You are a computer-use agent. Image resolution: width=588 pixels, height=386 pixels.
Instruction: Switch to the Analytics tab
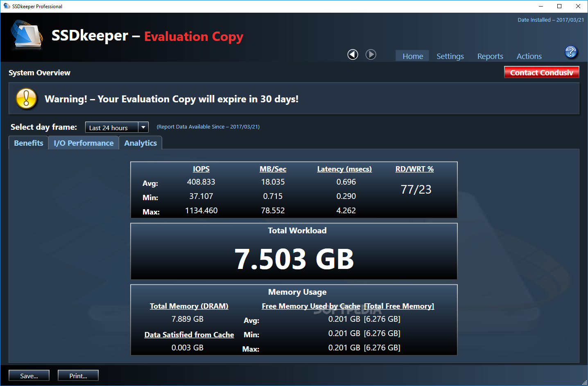point(140,143)
